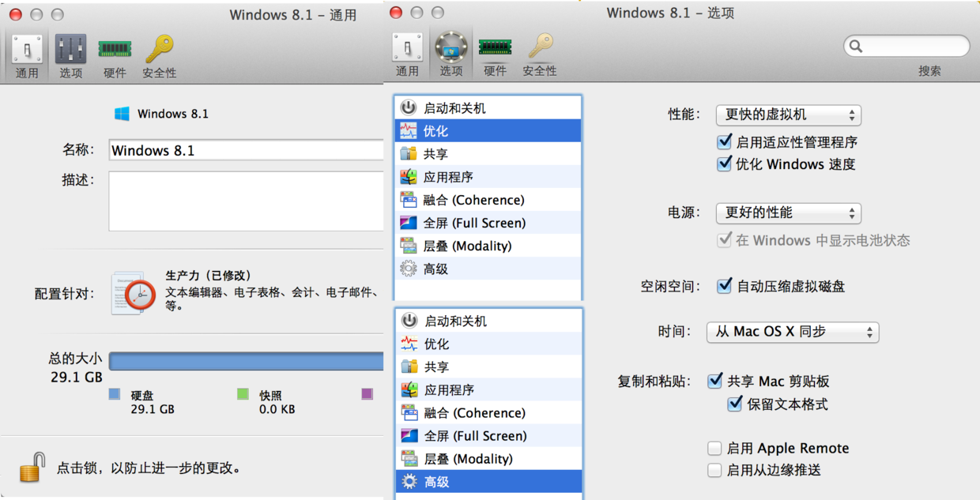Select highlighted 高级 in the lower list
980x500 pixels.
click(488, 481)
